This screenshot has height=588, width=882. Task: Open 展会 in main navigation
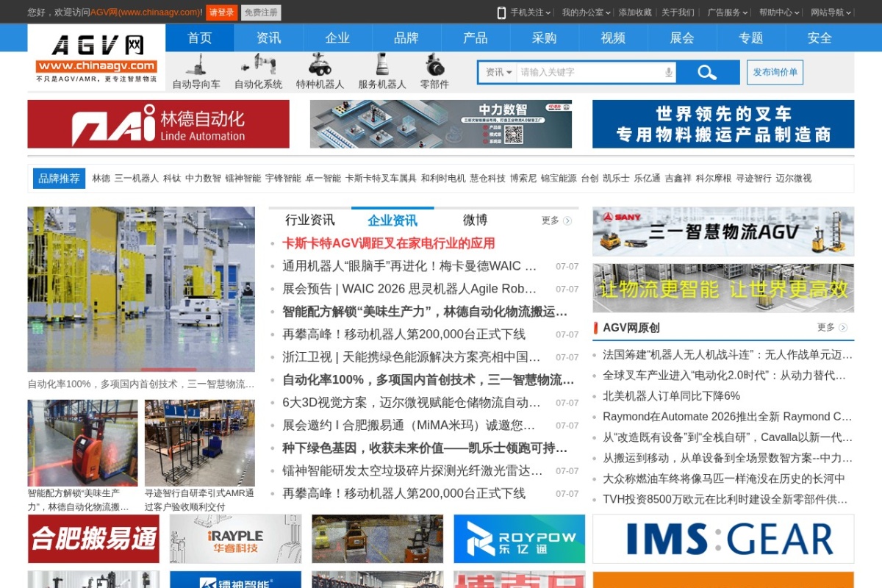pos(682,37)
